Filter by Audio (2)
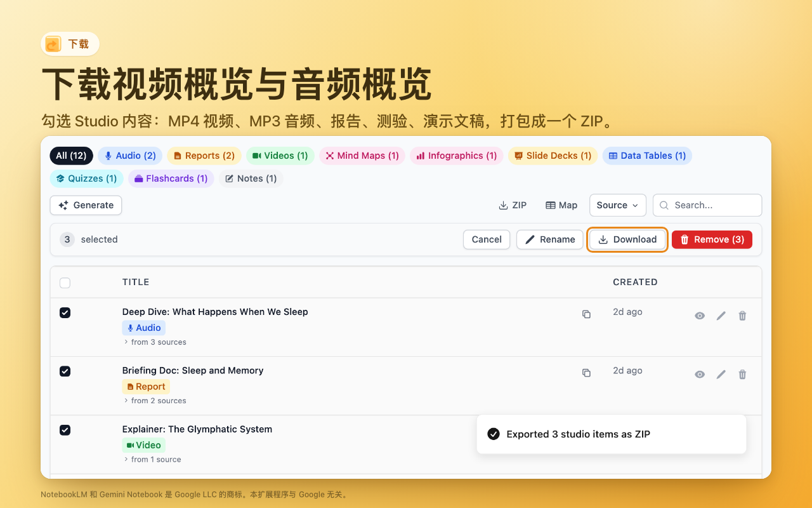This screenshot has width=812, height=508. (130, 156)
